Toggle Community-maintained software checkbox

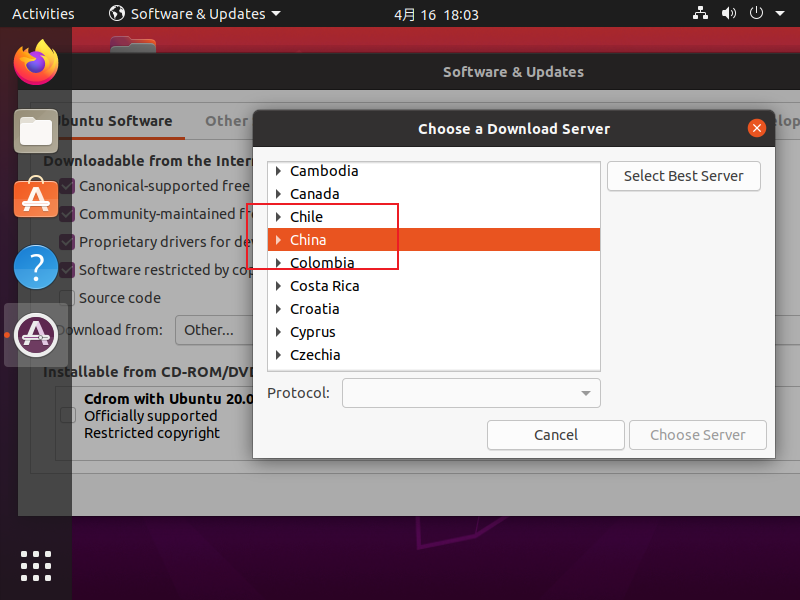(67, 214)
